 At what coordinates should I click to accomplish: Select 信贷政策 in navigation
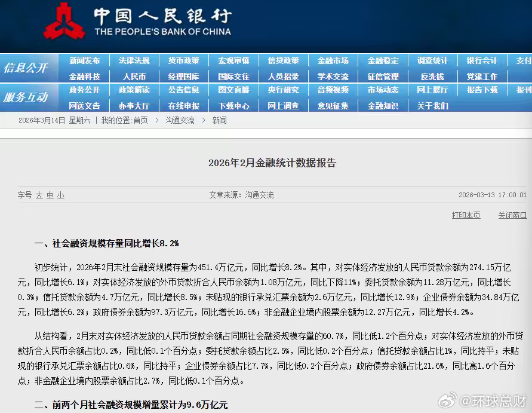click(x=283, y=61)
